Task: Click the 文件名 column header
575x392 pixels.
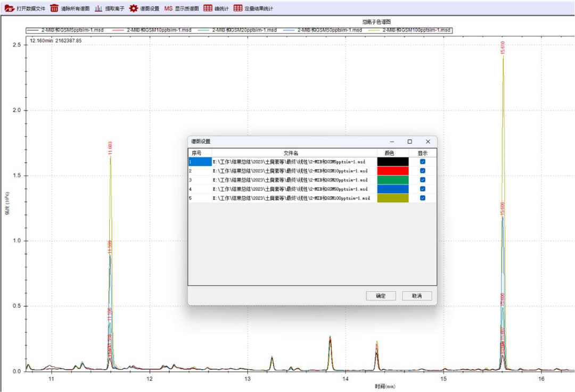Action: [x=294, y=153]
